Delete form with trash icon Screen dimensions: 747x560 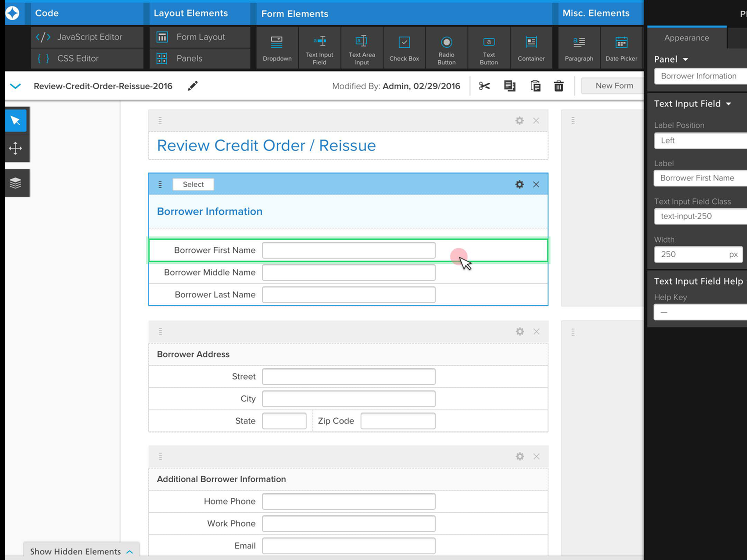point(559,86)
